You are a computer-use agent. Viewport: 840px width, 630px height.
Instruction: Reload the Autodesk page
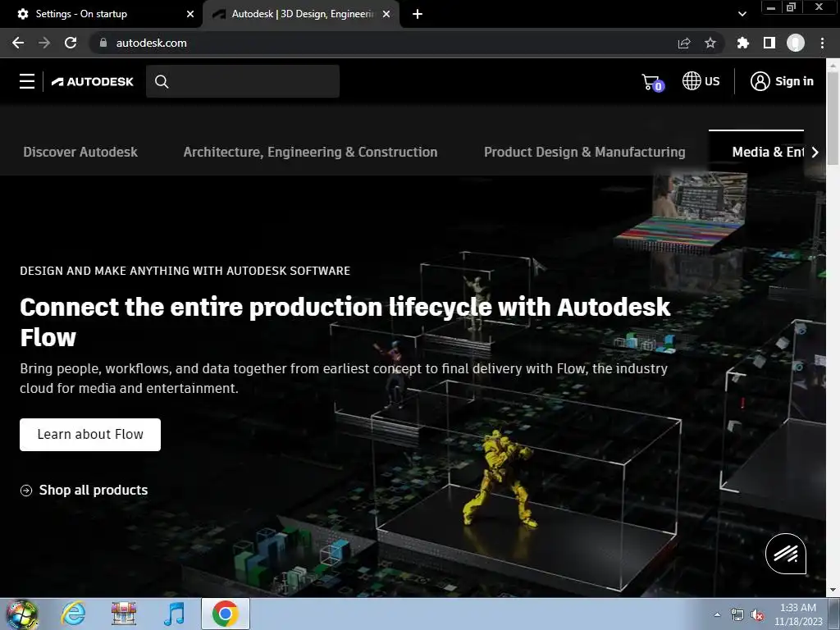click(71, 43)
